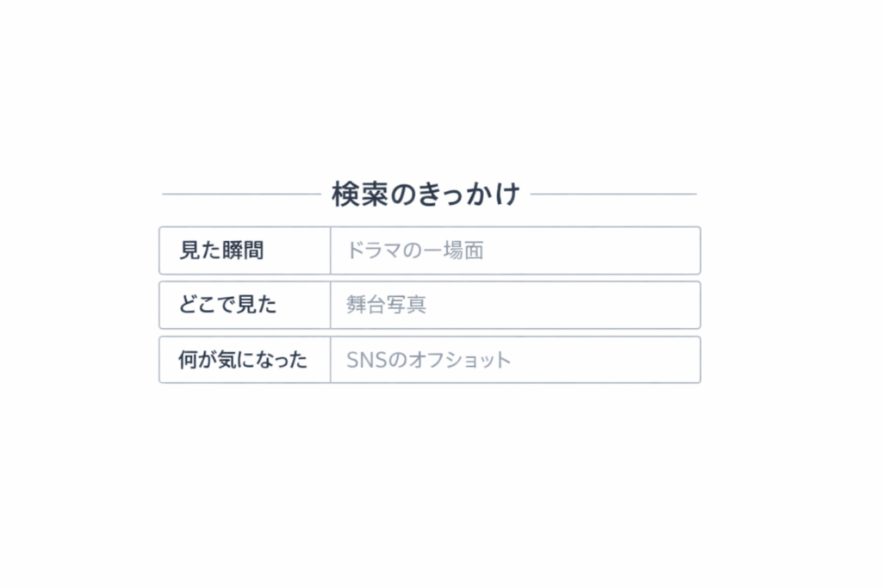This screenshot has height=588, width=882.
Task: Select the 何が気になった row label
Action: click(x=243, y=360)
